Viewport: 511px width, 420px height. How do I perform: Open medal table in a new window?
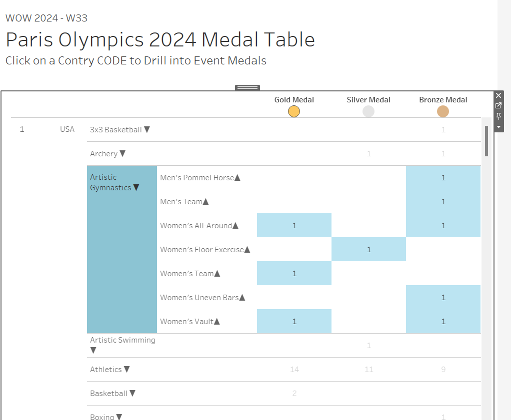point(498,105)
